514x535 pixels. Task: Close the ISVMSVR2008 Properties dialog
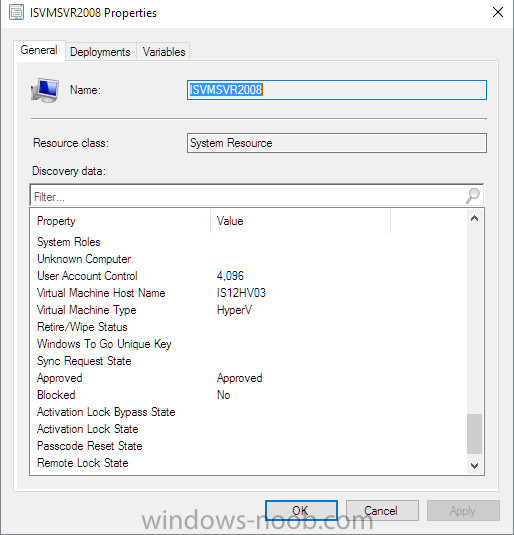click(x=498, y=12)
